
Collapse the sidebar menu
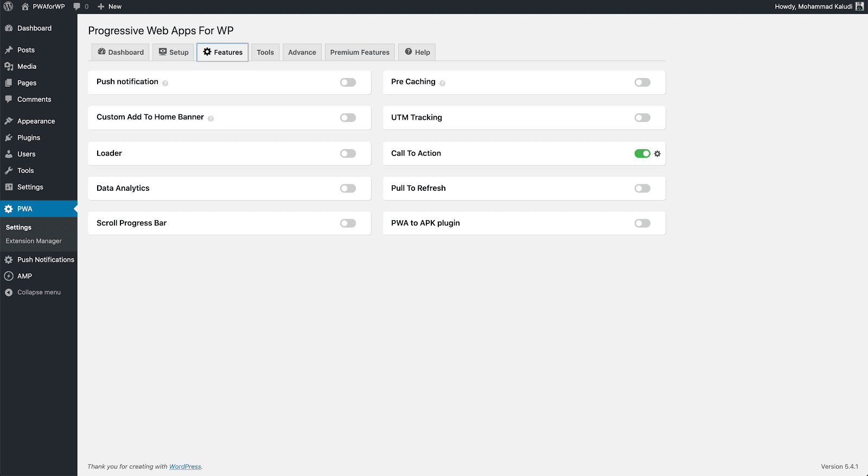(39, 292)
